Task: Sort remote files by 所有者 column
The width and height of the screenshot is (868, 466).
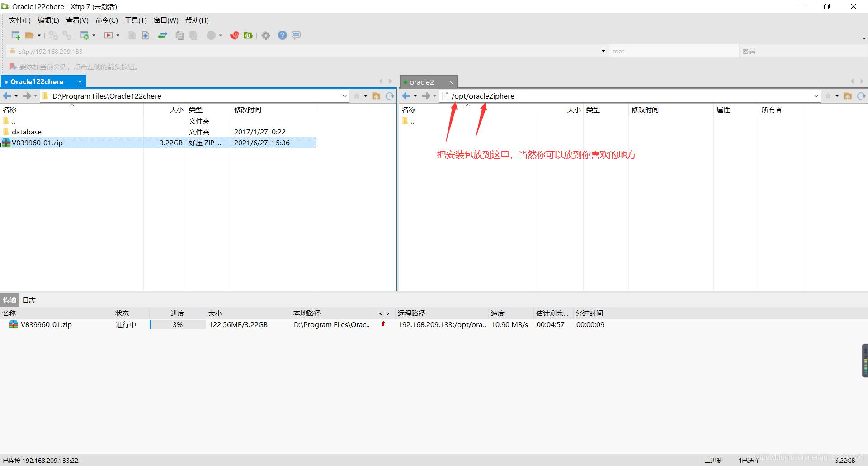Action: [x=781, y=109]
